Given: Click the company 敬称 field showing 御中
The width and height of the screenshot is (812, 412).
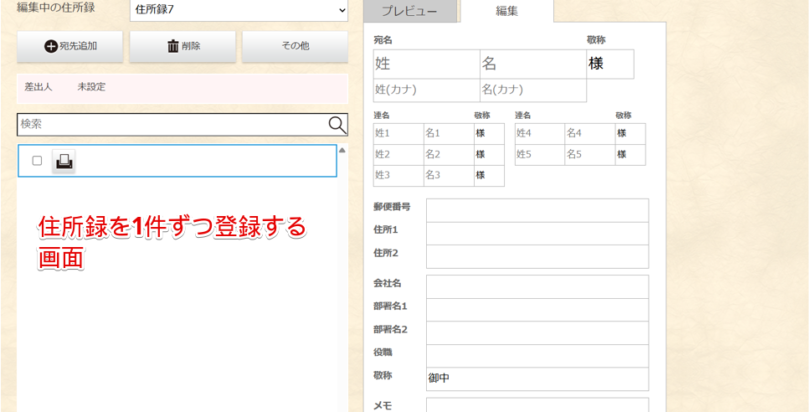Looking at the screenshot, I should (x=538, y=379).
